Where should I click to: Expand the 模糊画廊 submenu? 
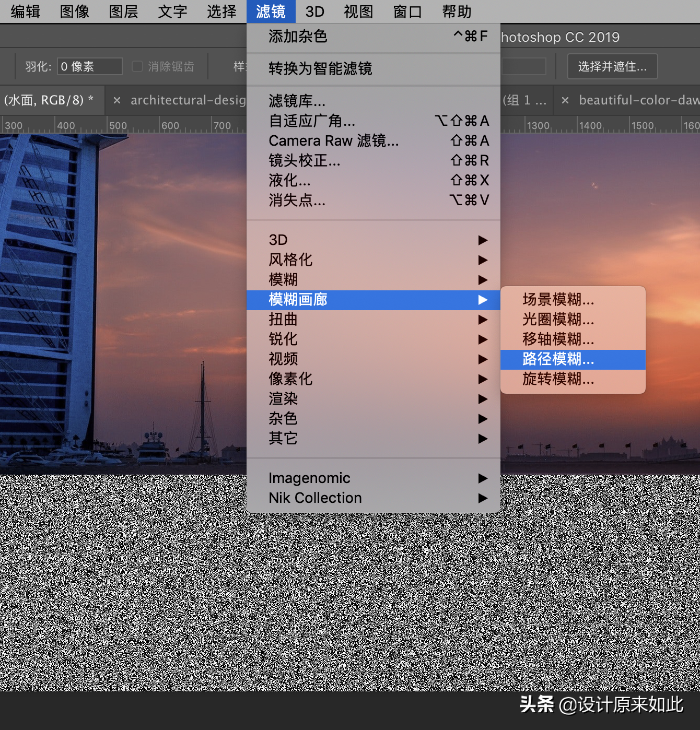374,300
